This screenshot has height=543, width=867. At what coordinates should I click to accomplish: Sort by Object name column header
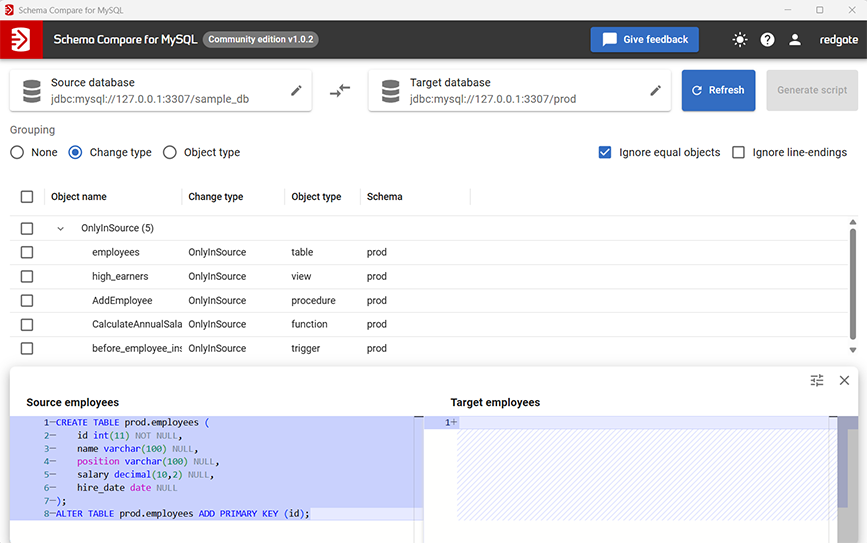[79, 197]
